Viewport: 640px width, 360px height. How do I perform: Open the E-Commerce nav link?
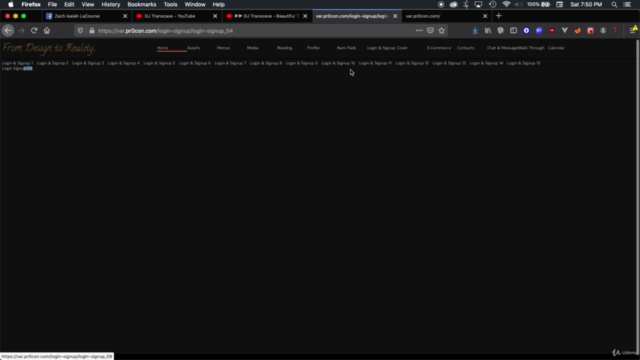(x=439, y=48)
